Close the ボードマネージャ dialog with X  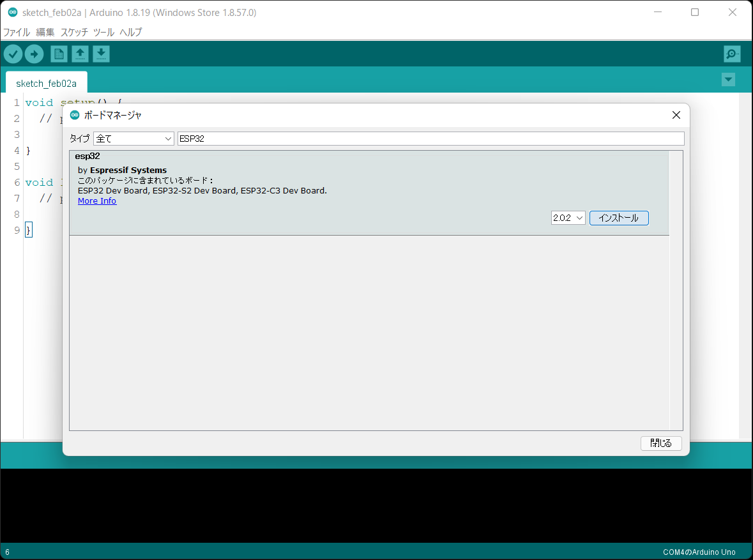(x=676, y=115)
